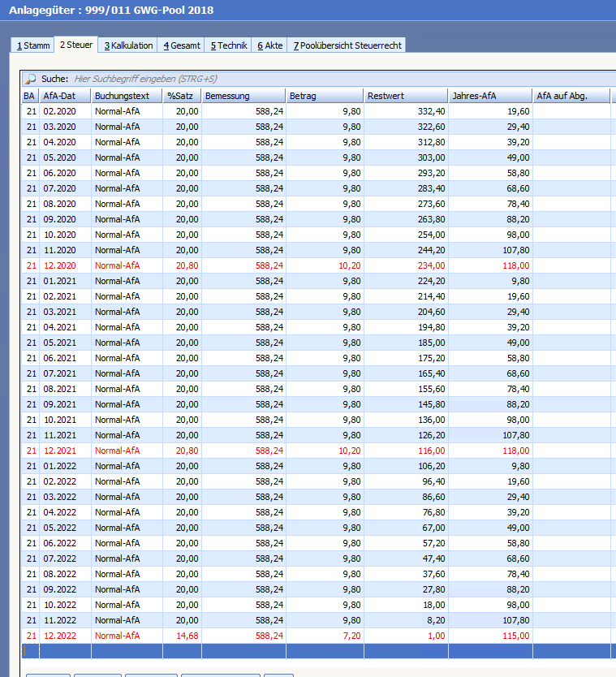Click into the Suche search field

243,79
